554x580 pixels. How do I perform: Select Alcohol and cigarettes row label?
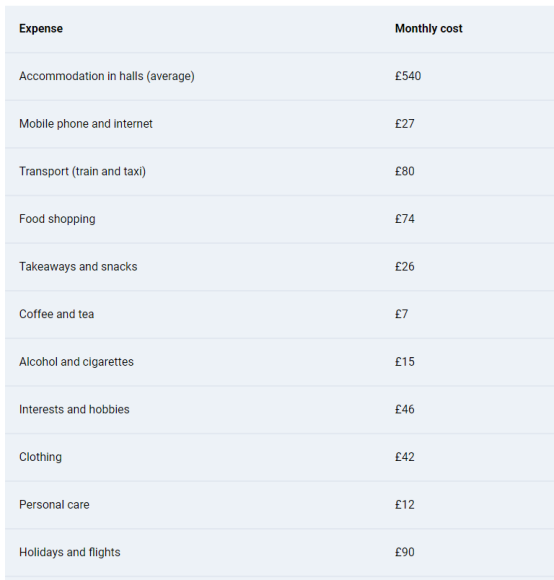(x=76, y=362)
